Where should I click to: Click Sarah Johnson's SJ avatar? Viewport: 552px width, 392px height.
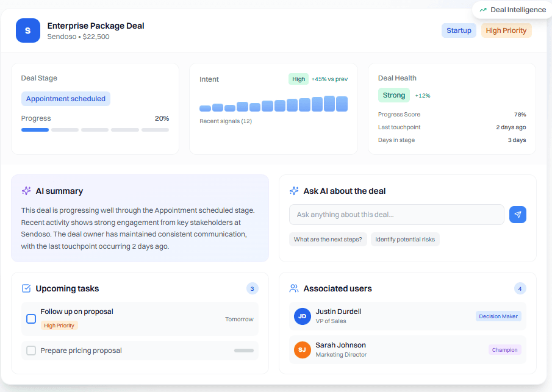(x=302, y=349)
